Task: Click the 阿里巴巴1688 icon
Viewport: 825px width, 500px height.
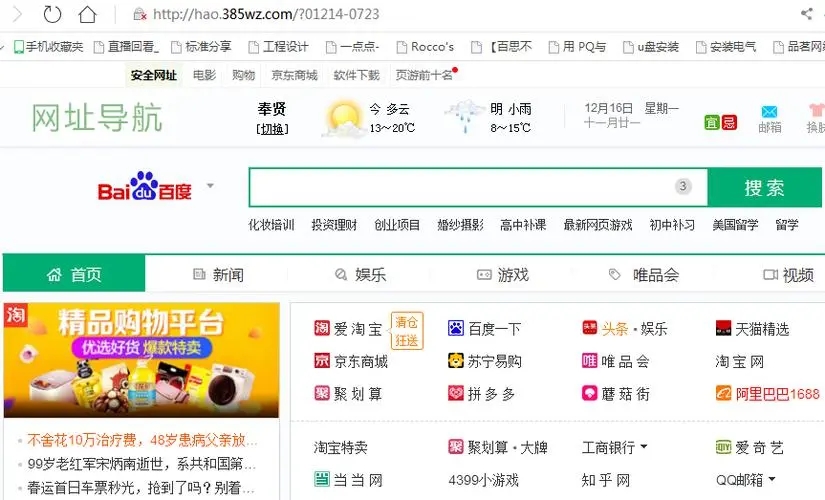Action: 723,393
